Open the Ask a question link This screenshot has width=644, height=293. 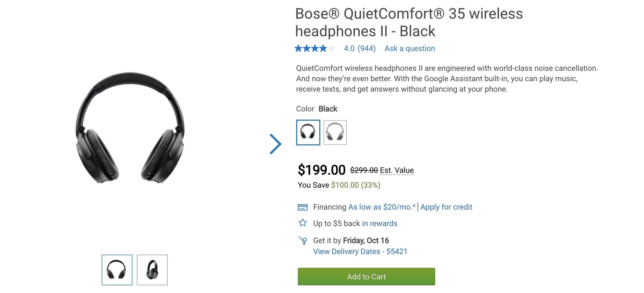pos(410,48)
